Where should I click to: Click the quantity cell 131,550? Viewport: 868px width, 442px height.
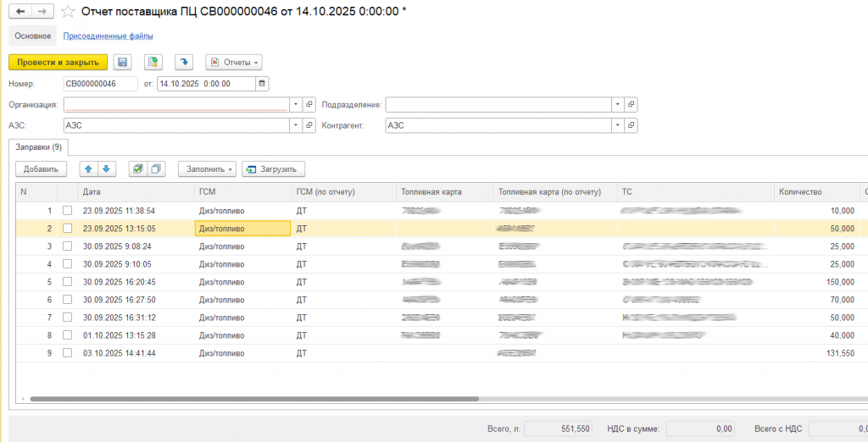point(816,353)
